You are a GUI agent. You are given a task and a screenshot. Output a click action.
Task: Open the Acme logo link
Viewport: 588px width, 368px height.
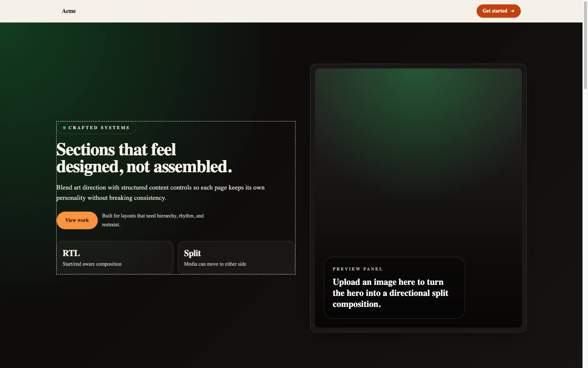coord(69,11)
